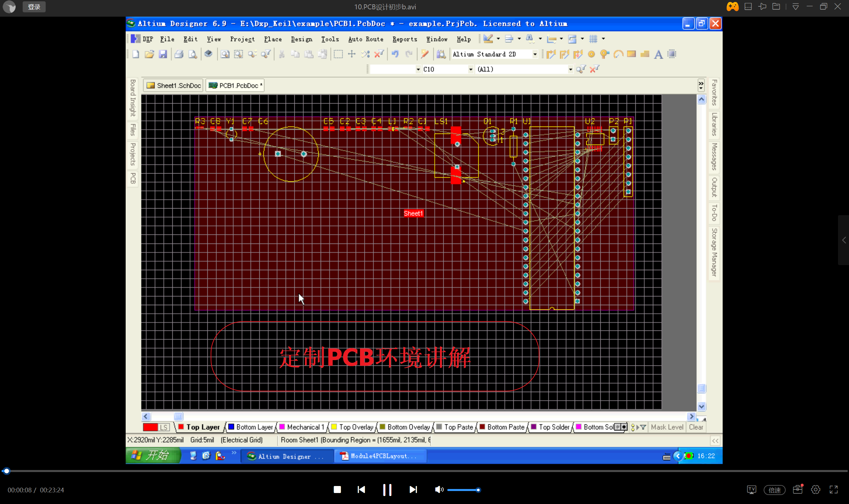Select the Place String (A) tool

658,54
